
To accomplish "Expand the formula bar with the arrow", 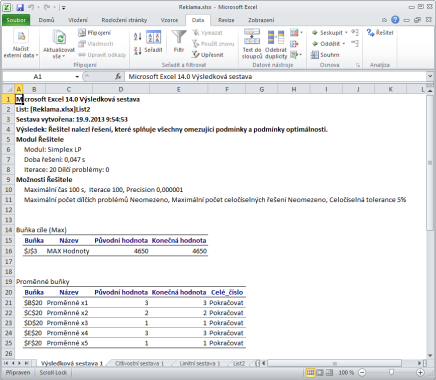I will pyautogui.click(x=430, y=77).
